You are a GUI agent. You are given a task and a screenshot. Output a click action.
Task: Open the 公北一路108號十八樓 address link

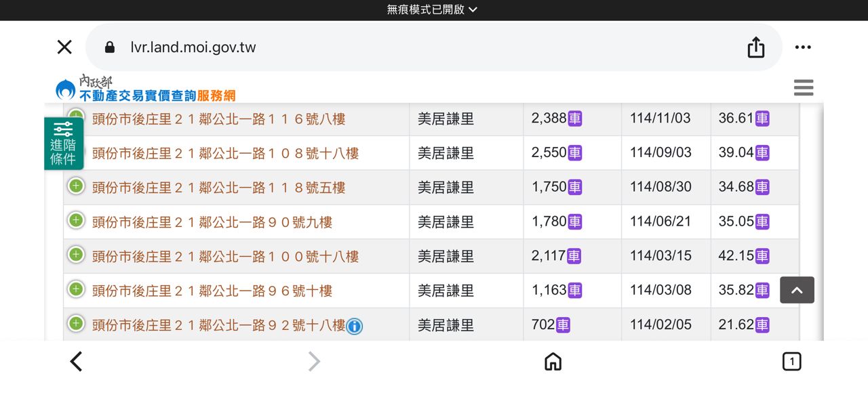pyautogui.click(x=225, y=154)
